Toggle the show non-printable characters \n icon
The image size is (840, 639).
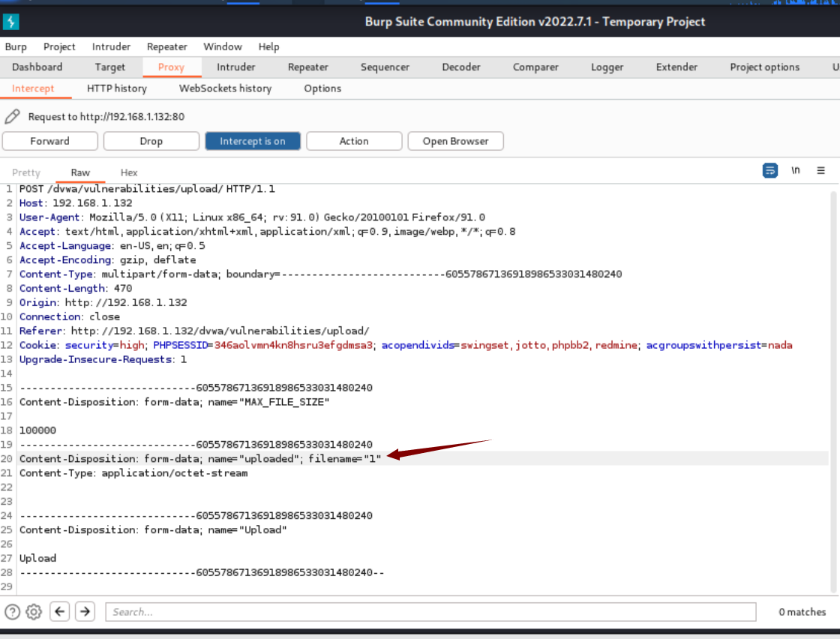coord(796,170)
